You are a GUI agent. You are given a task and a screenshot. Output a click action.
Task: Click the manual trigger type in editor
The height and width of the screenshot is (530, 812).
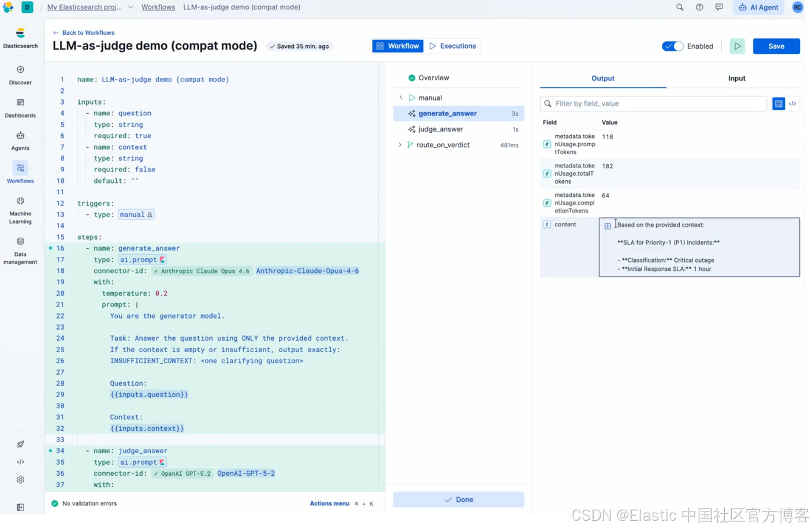coord(136,215)
